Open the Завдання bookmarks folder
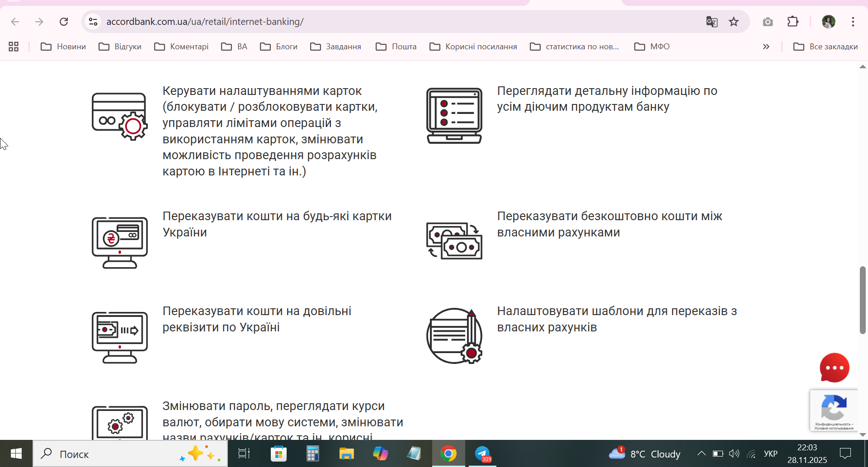The image size is (868, 467). (335, 47)
